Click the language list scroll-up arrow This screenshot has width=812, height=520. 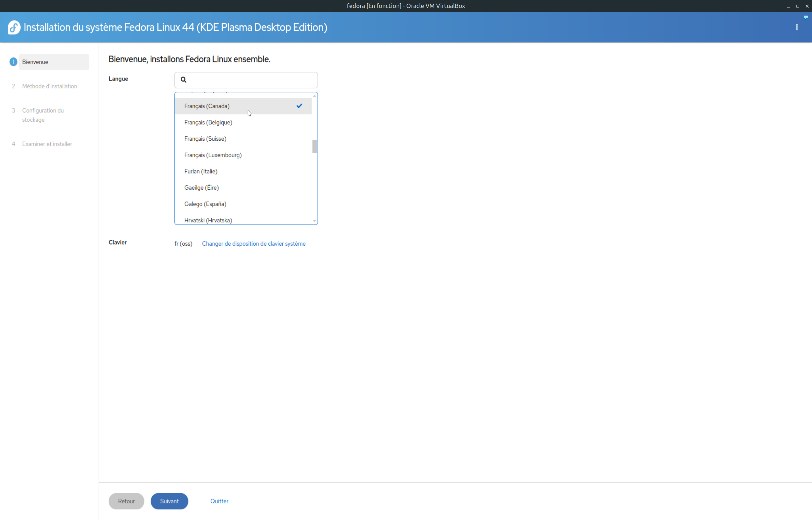click(x=315, y=96)
